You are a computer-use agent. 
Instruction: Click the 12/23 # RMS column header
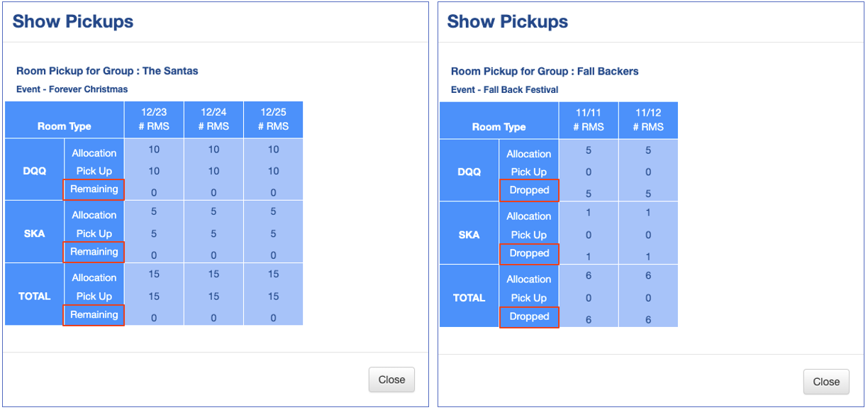(x=154, y=119)
